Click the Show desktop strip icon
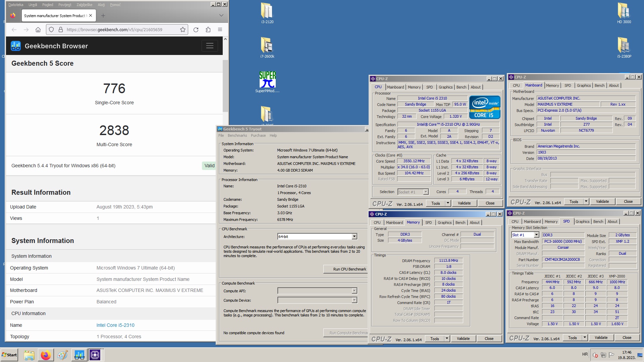Viewport: 644px width, 362px height. [640, 355]
